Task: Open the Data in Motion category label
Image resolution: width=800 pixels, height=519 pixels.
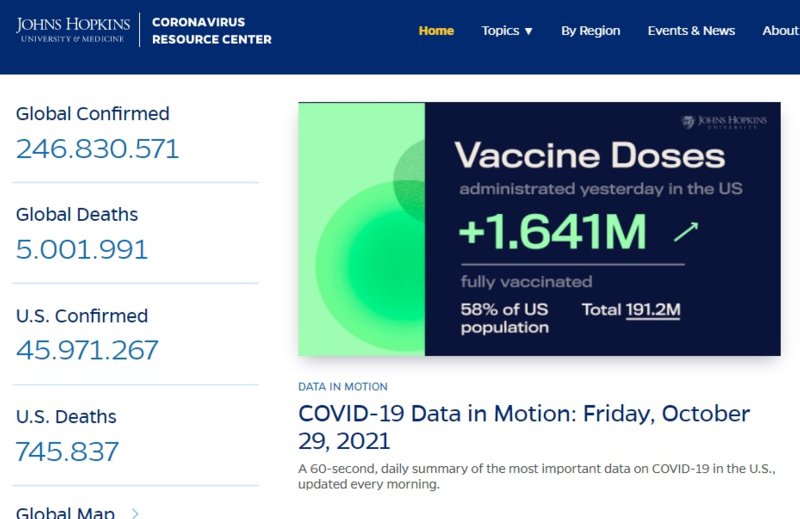Action: pyautogui.click(x=343, y=387)
